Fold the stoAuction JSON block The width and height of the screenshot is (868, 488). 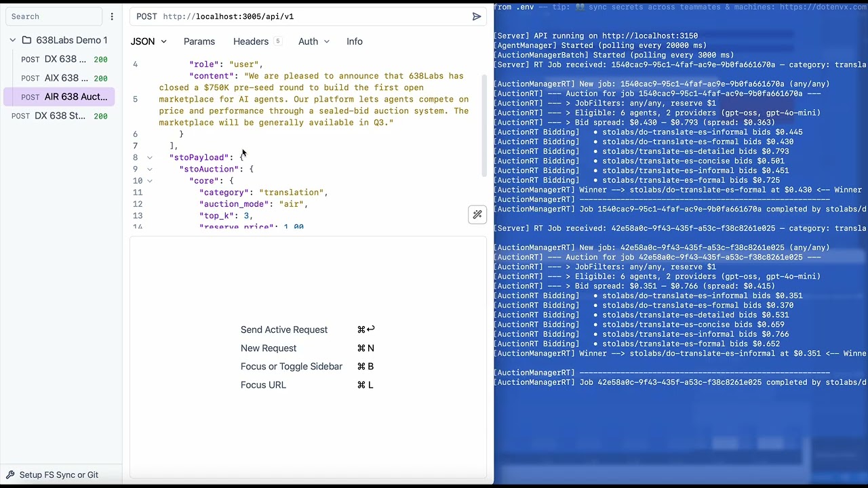point(150,169)
